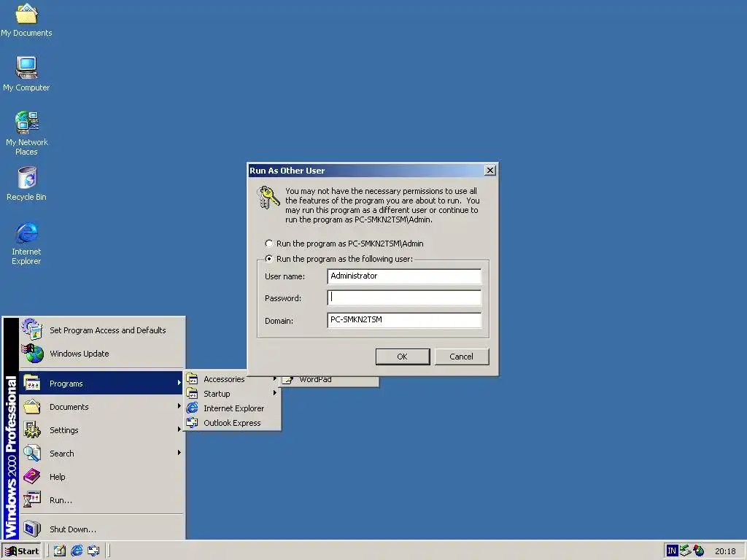Click the keys icon in Run As dialog

[x=268, y=197]
